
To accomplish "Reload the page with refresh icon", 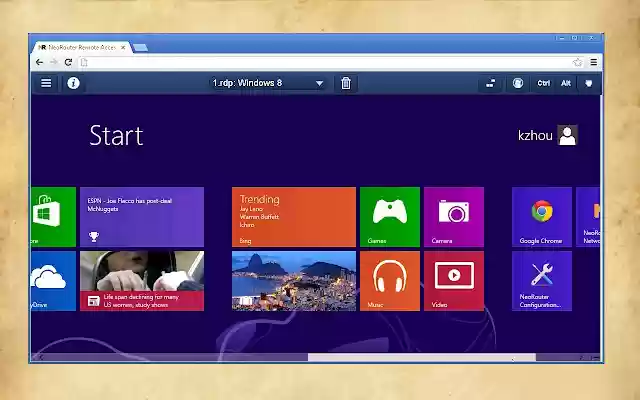I will click(x=68, y=62).
